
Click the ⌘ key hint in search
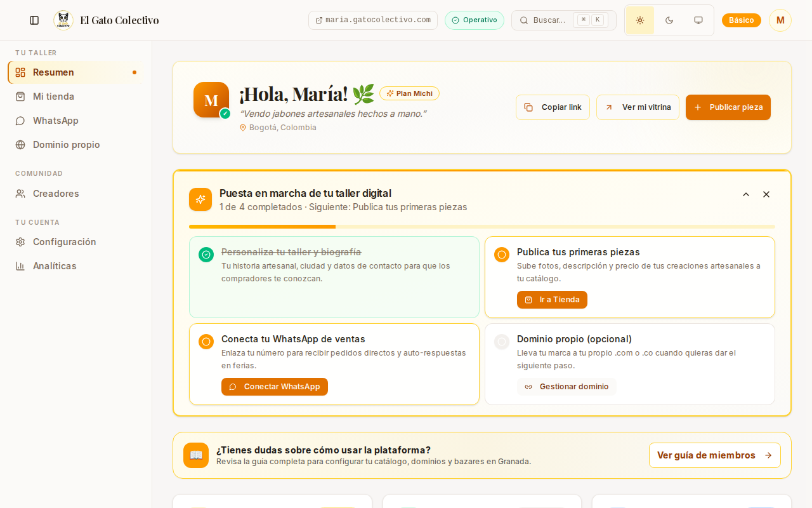[583, 20]
